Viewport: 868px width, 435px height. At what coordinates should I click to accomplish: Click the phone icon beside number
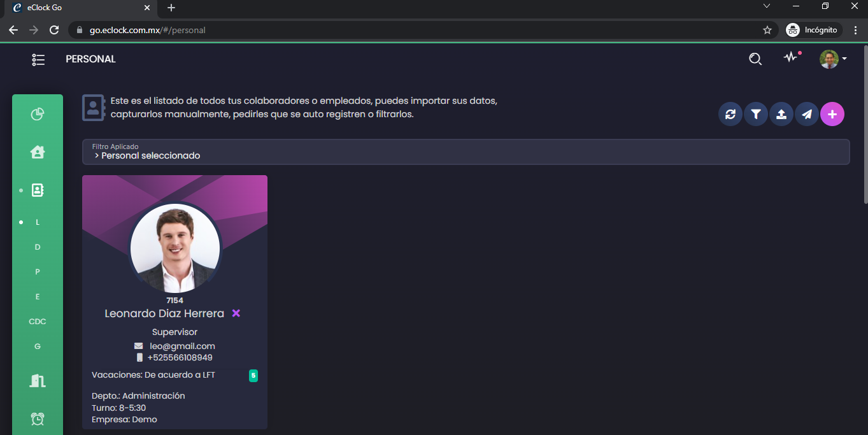(x=139, y=357)
